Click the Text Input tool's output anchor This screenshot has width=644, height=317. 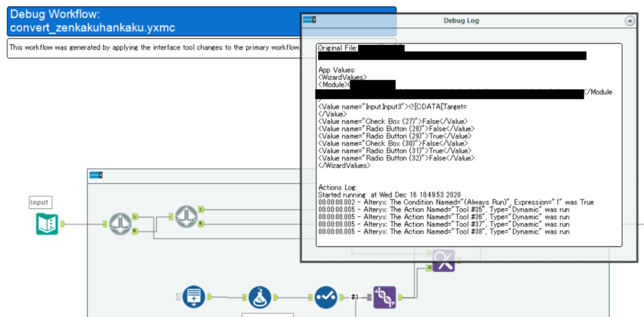pos(209,297)
